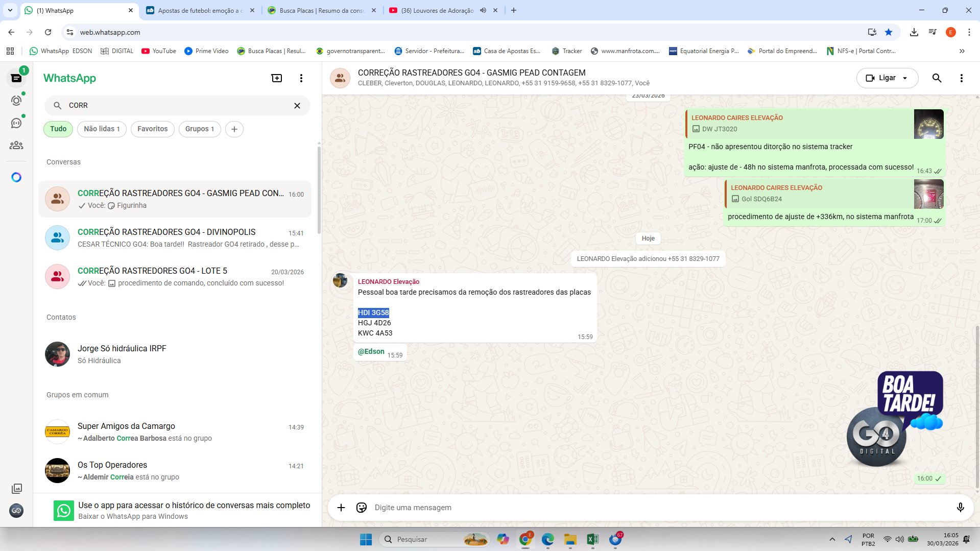Click the attach plus icon in message bar
The width and height of the screenshot is (980, 551).
[341, 508]
